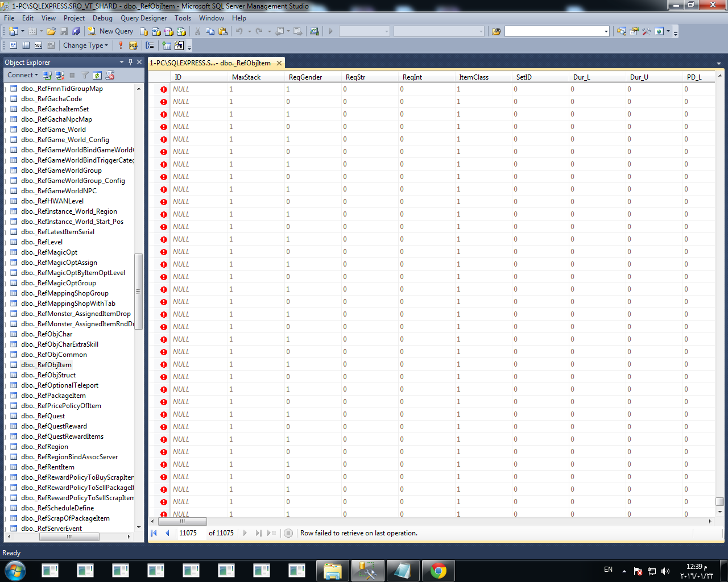Viewport: 728px width, 582px height.
Task: Click the DMX query icon
Action: pos(168,31)
